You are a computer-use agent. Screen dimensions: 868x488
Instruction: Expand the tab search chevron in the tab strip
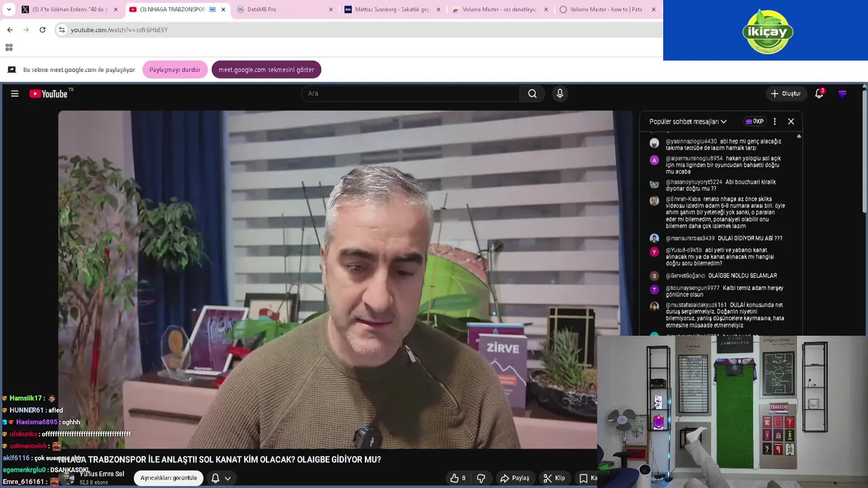(x=9, y=9)
